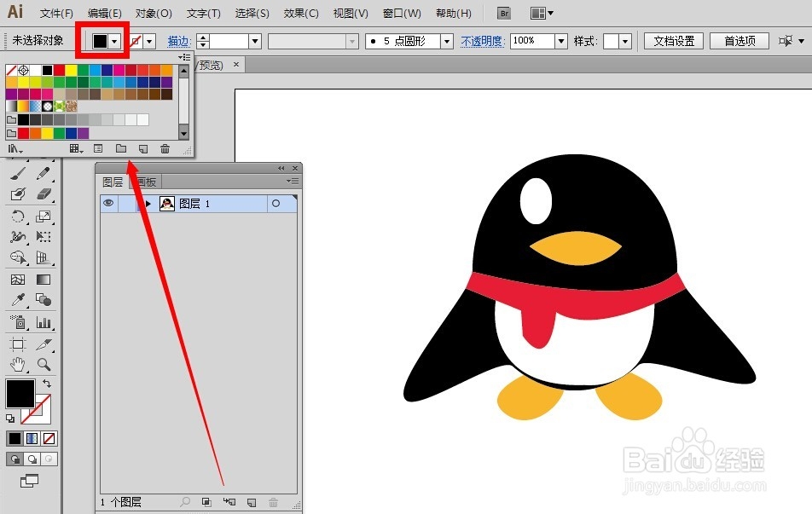Image resolution: width=812 pixels, height=514 pixels.
Task: Select the Symbol Sprayer tool
Action: (x=18, y=322)
